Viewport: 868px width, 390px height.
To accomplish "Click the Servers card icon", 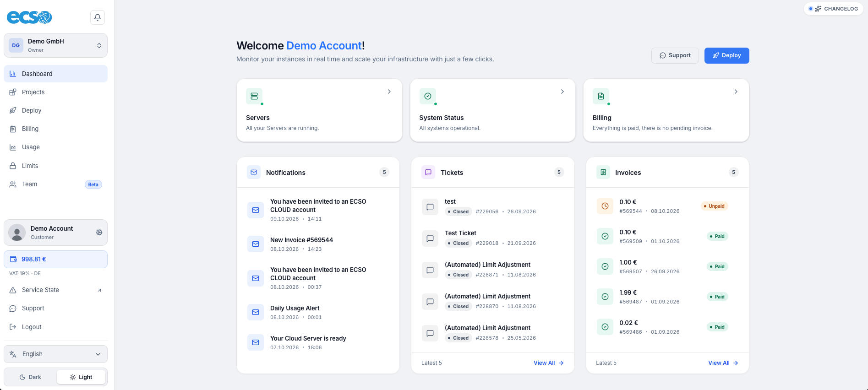I will pos(254,96).
